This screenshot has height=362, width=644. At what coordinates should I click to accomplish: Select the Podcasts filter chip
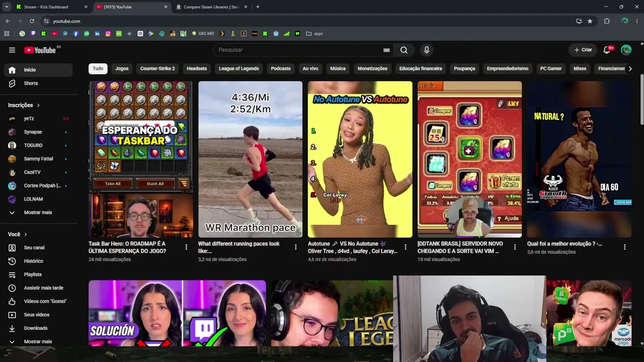coord(281,68)
